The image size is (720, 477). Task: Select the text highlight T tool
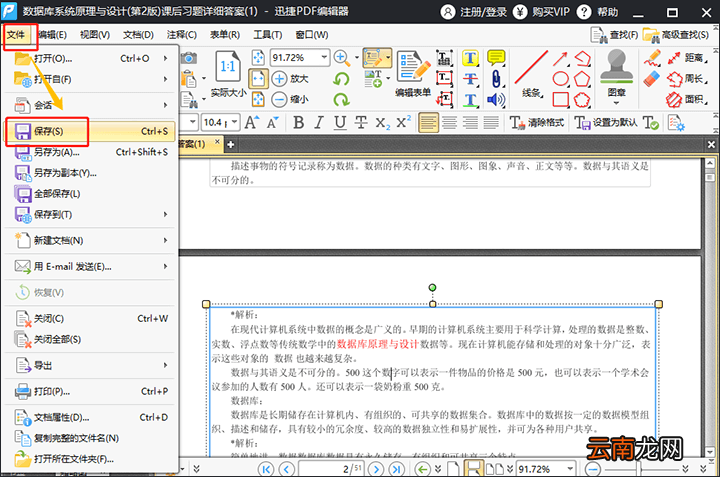pos(470,58)
